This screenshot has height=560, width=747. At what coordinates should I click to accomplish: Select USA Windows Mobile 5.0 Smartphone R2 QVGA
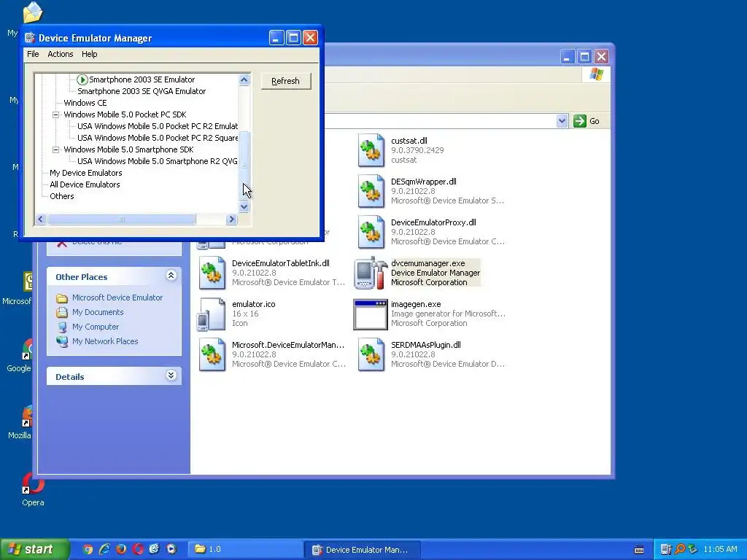coord(158,161)
